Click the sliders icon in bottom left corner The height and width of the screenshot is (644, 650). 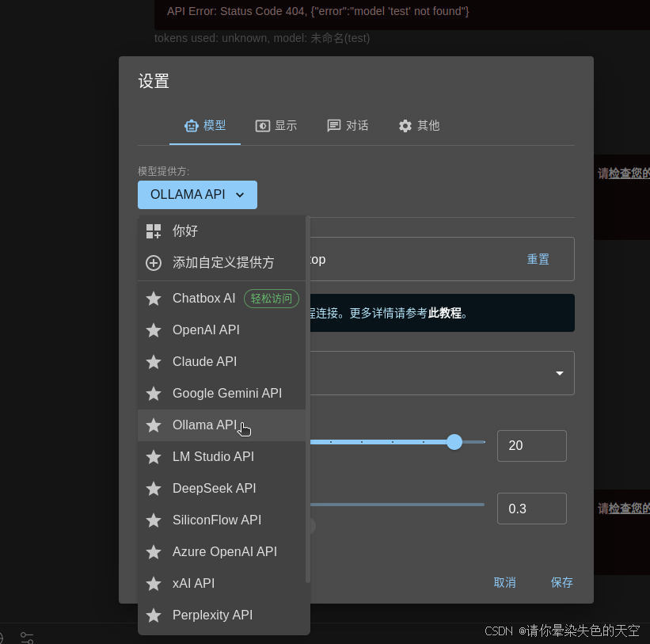pyautogui.click(x=27, y=638)
